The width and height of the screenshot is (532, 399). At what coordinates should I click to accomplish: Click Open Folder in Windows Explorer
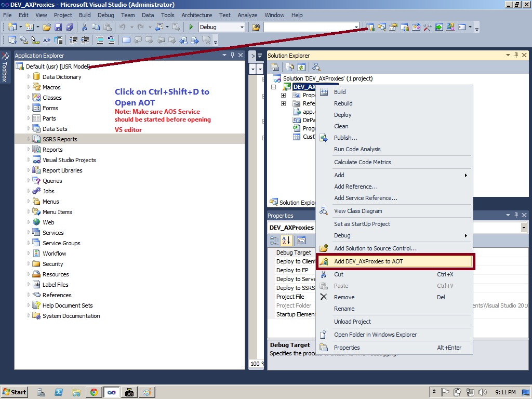[395, 335]
